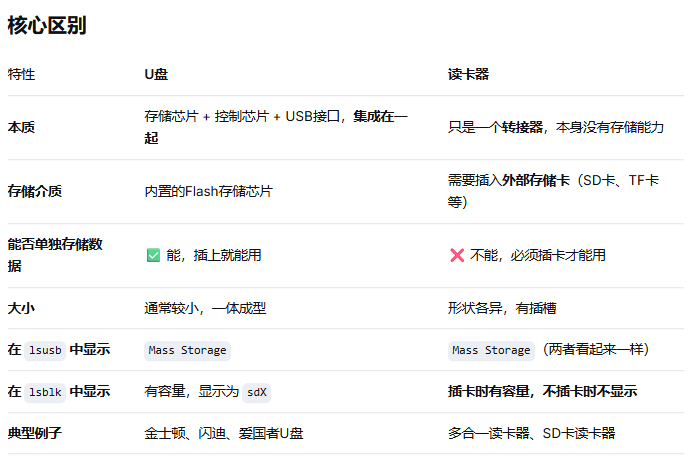
Task: Click the cell '需要插入外部存储卡'
Action: (553, 191)
